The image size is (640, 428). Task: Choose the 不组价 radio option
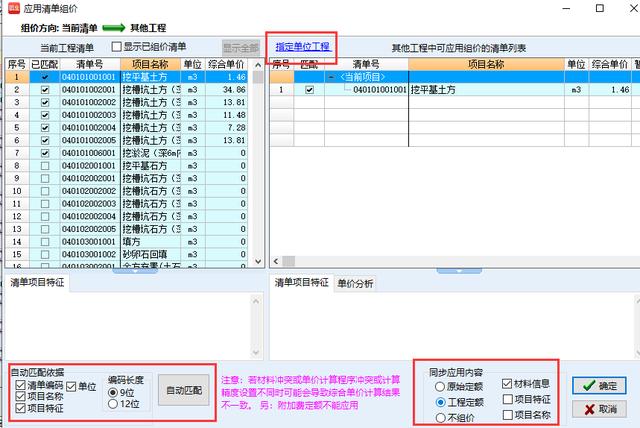[440, 418]
